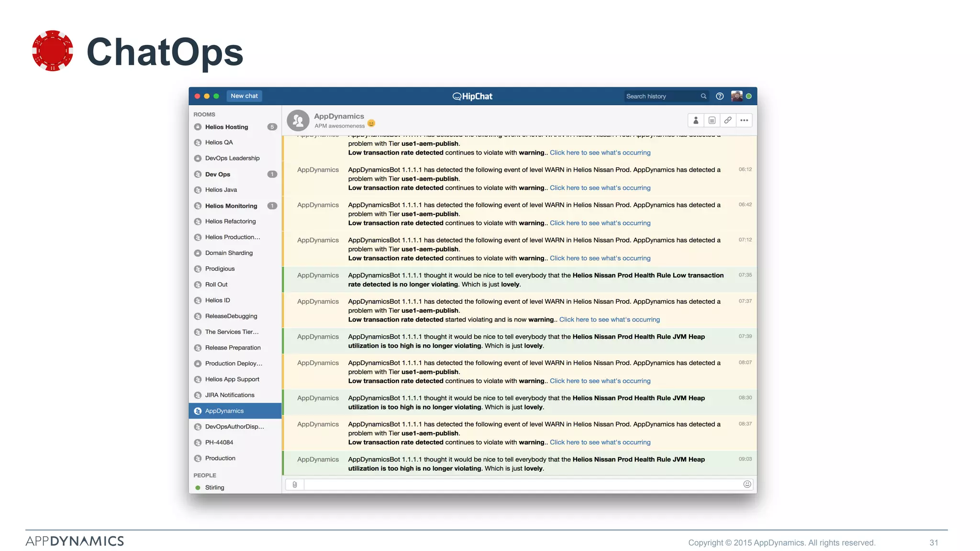Open the JIRA Notifications room
The width and height of the screenshot is (980, 551).
[235, 395]
